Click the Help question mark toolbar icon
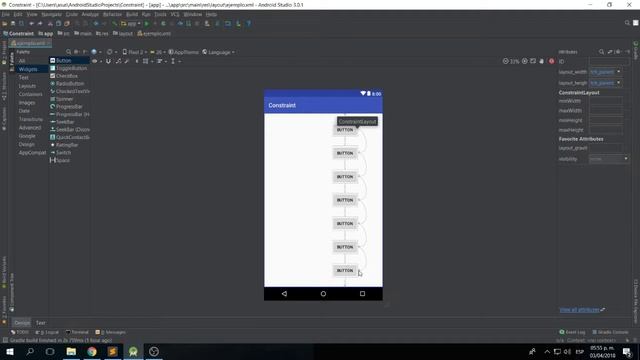Screen dimensions: 640x360 point(248,24)
